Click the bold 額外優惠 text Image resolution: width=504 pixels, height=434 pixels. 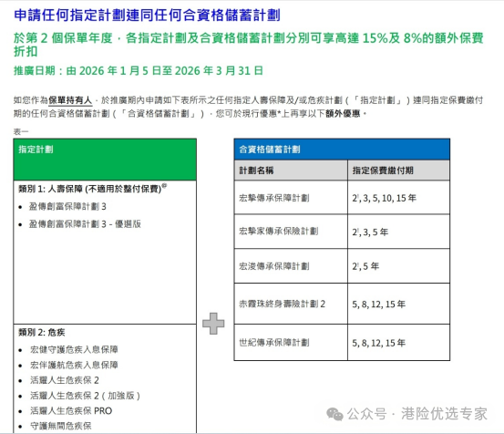click(343, 113)
